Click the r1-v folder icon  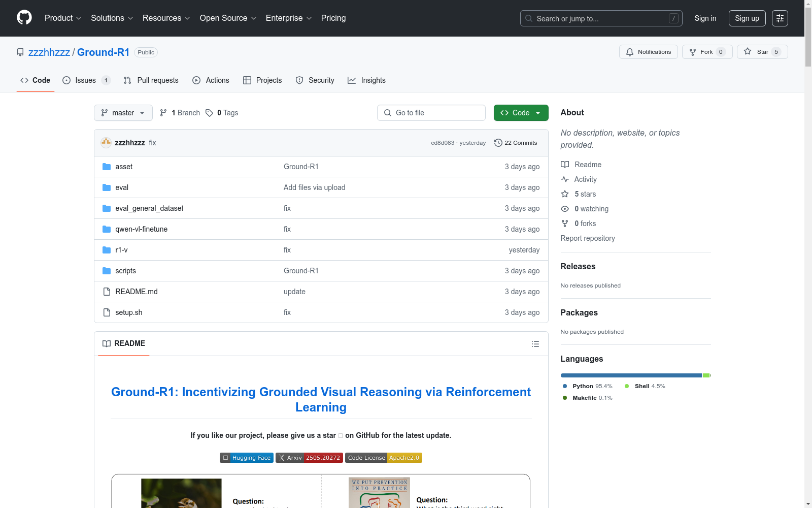[x=107, y=250]
